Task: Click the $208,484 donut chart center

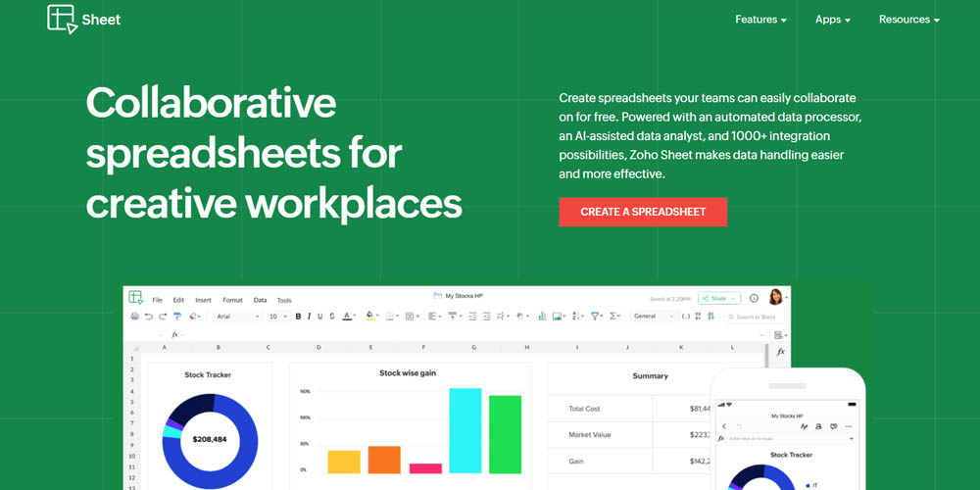Action: pyautogui.click(x=210, y=439)
